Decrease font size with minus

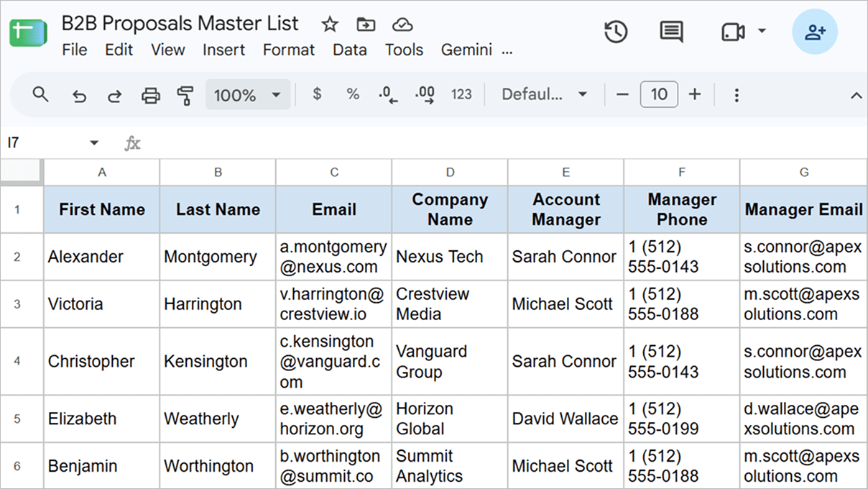(x=623, y=94)
